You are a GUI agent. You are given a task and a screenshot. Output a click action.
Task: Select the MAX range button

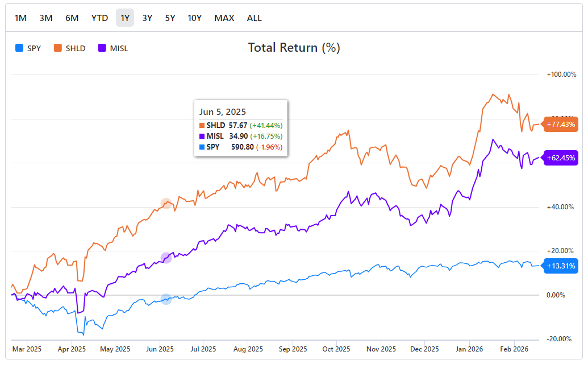click(224, 18)
